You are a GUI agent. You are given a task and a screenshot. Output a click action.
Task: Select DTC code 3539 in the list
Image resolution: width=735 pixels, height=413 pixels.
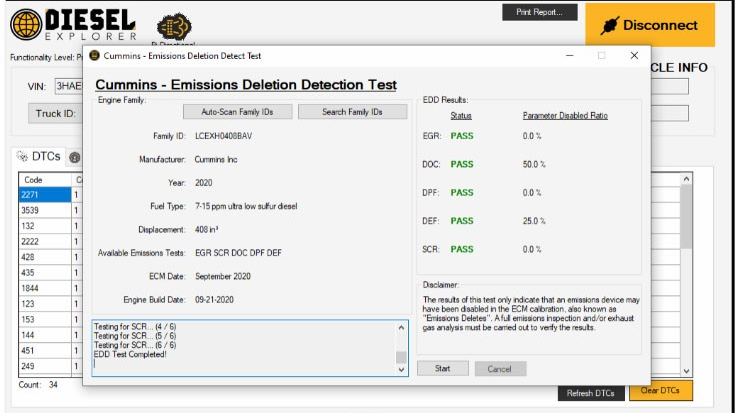click(44, 211)
